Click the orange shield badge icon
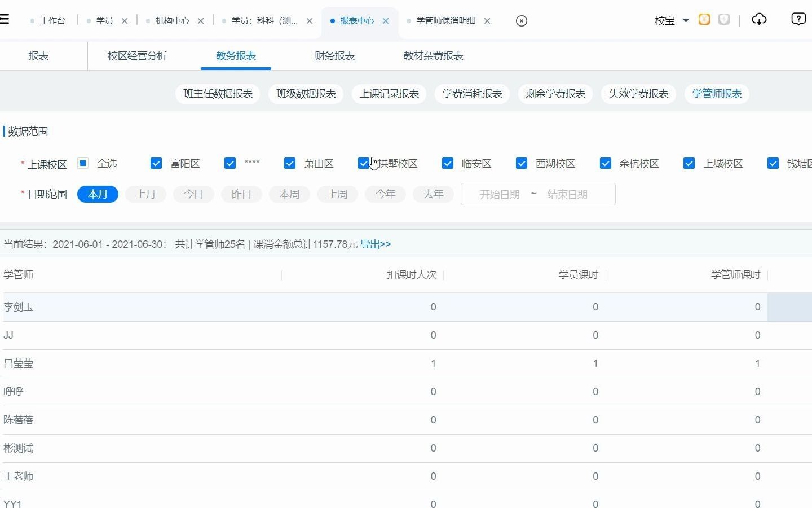Viewport: 812px width, 508px height. tap(704, 20)
